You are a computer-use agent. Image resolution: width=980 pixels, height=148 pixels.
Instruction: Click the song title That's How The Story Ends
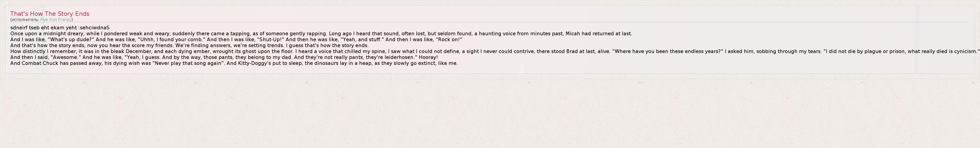pyautogui.click(x=50, y=14)
